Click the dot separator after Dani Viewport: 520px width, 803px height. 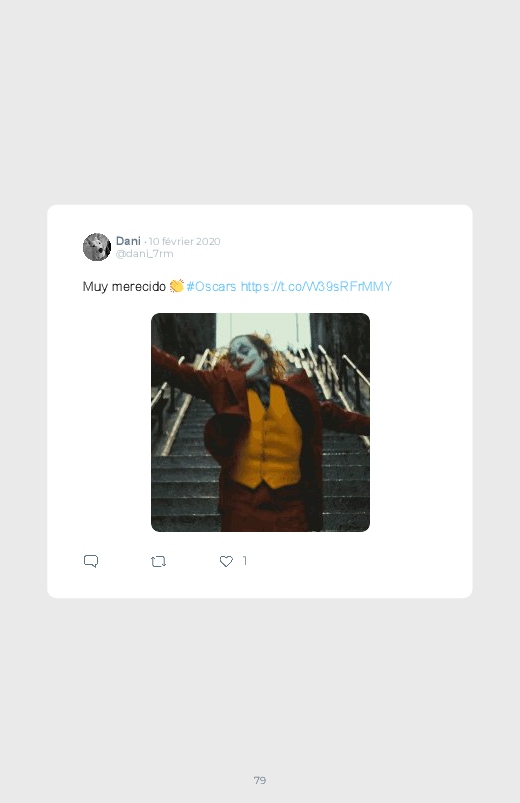145,242
